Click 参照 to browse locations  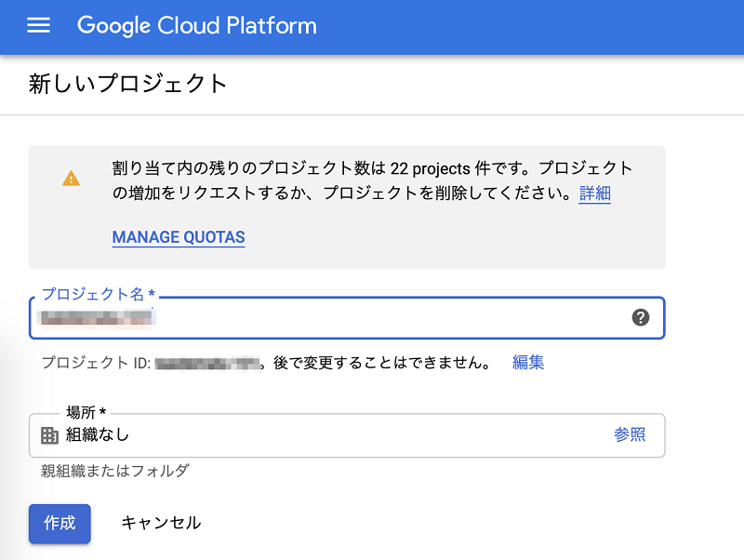pyautogui.click(x=630, y=434)
